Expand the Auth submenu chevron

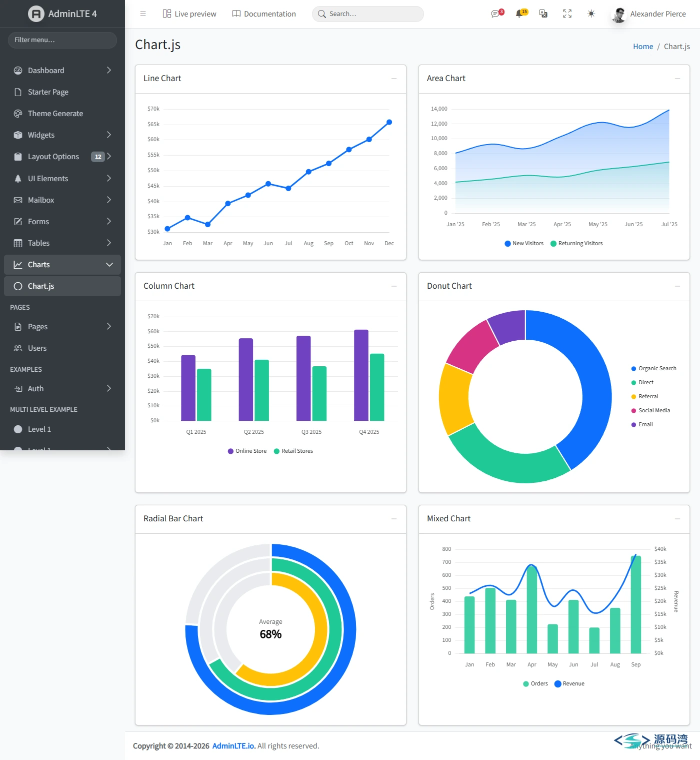[x=109, y=389]
